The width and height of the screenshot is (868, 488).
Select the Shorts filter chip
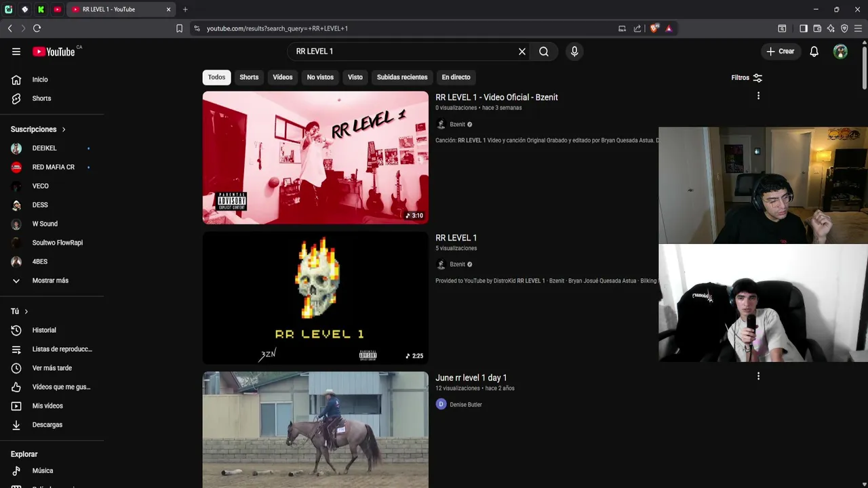click(x=249, y=77)
